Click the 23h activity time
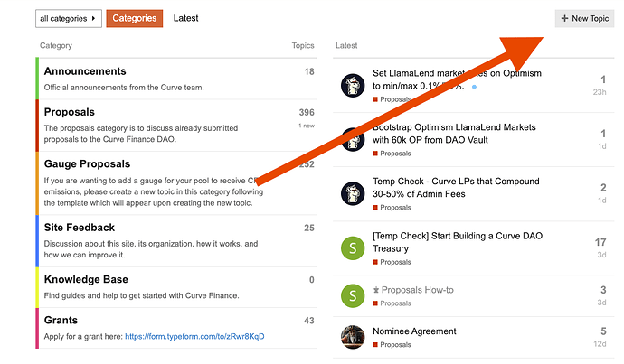The height and width of the screenshot is (364, 624). 600,92
